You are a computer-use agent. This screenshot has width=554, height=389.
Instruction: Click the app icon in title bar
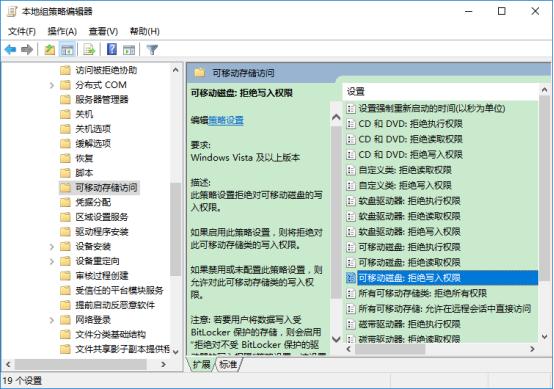click(x=12, y=11)
